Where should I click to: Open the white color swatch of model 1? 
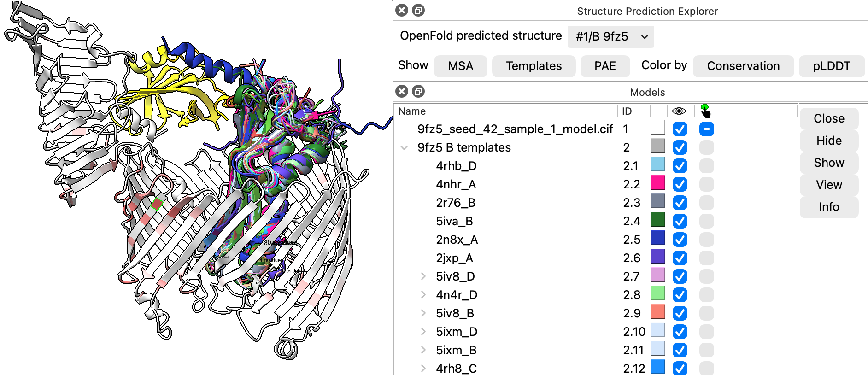(x=657, y=128)
